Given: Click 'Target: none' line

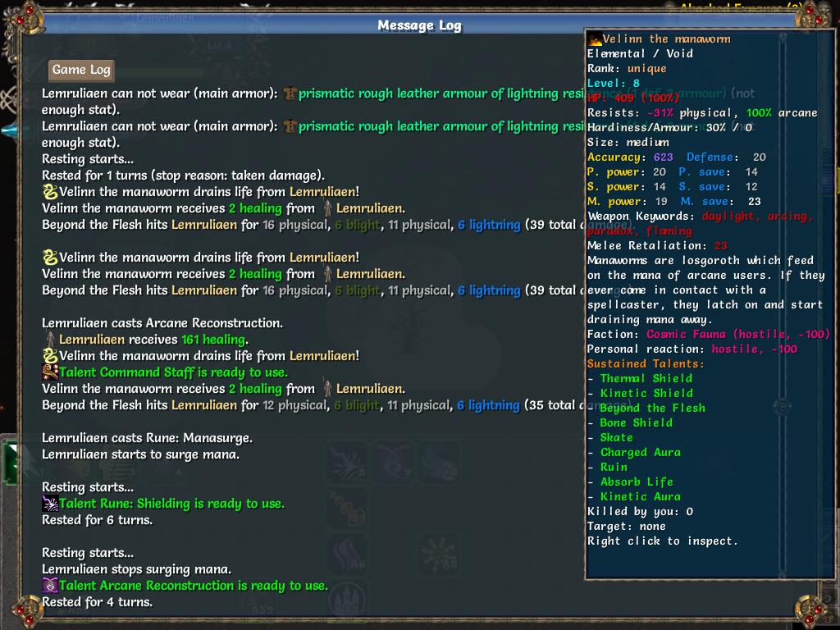Looking at the screenshot, I should click(x=626, y=527).
